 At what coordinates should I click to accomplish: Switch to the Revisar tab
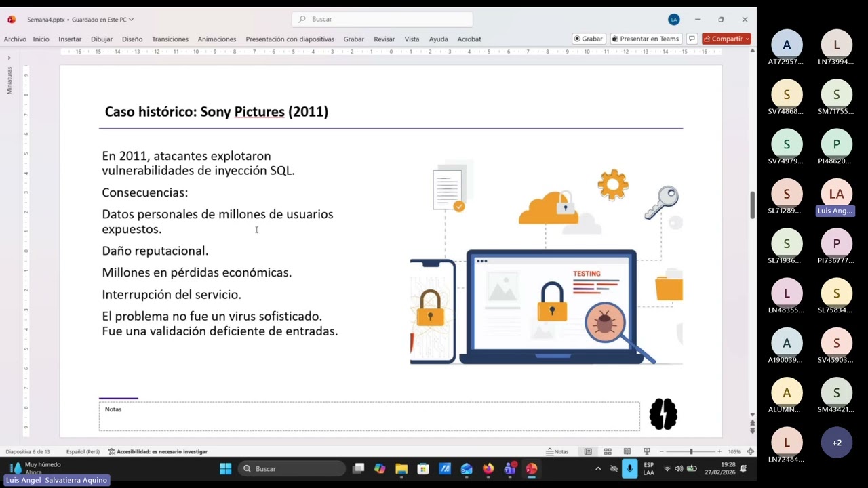click(384, 39)
